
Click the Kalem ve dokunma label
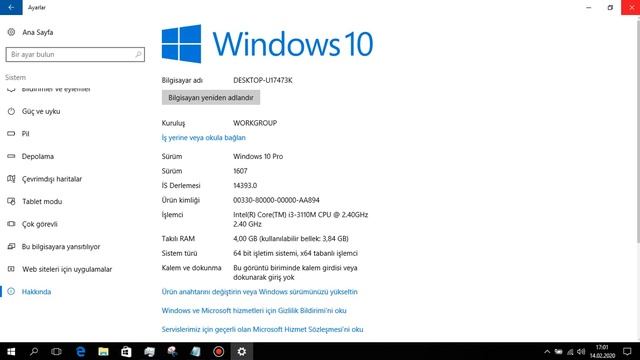coord(191,268)
